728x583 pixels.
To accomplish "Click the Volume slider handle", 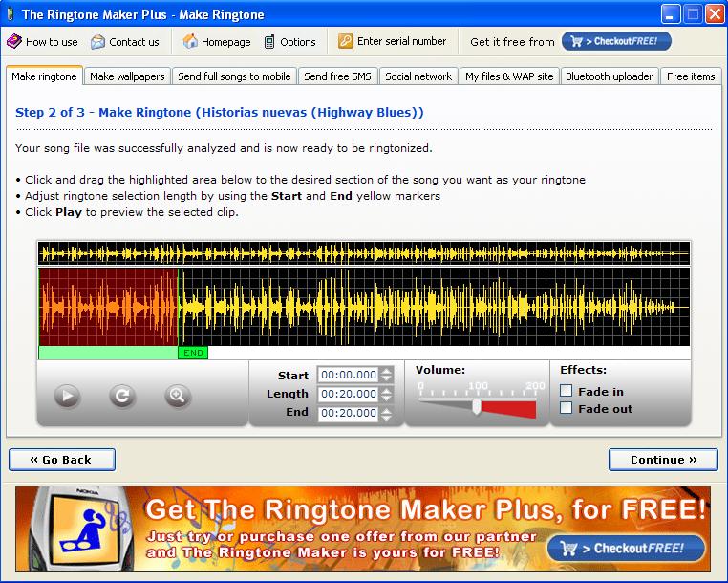I will click(477, 406).
